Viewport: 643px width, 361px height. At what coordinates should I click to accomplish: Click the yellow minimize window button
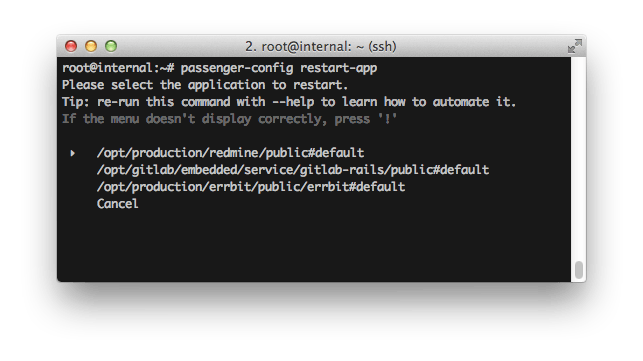pos(91,46)
